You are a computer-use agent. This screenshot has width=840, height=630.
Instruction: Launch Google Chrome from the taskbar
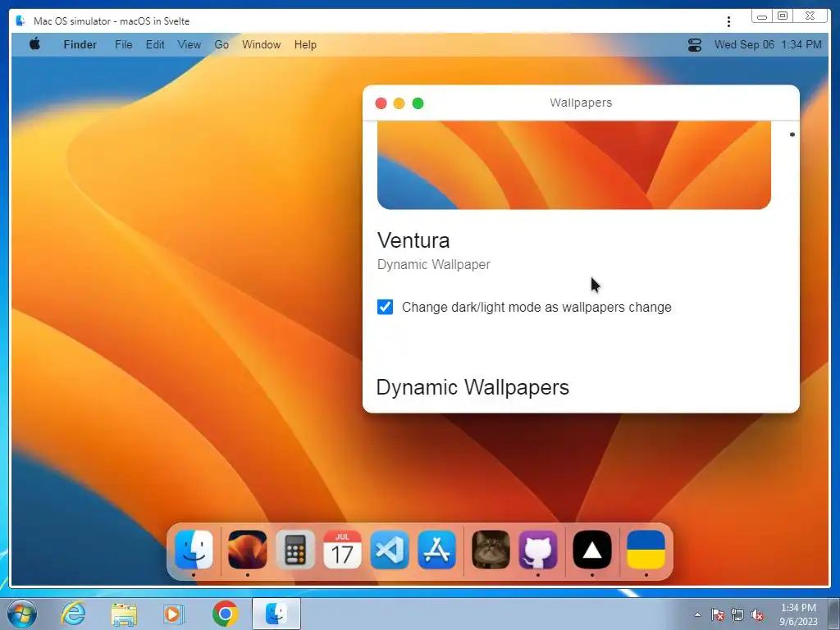[x=225, y=614]
